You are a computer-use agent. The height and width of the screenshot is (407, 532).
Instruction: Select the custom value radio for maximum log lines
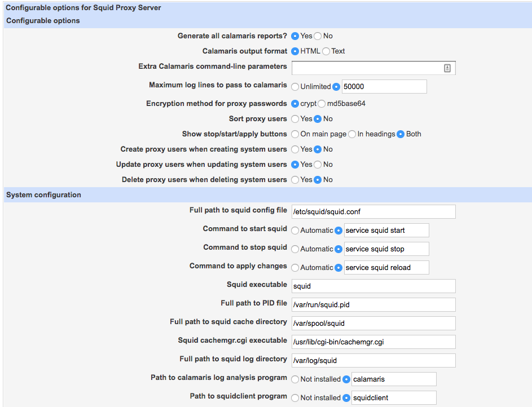pyautogui.click(x=336, y=87)
